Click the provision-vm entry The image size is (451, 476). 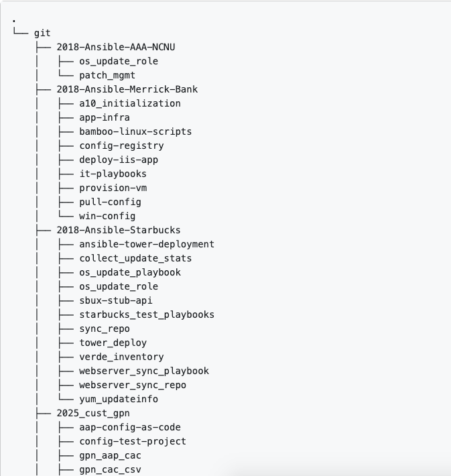click(113, 188)
